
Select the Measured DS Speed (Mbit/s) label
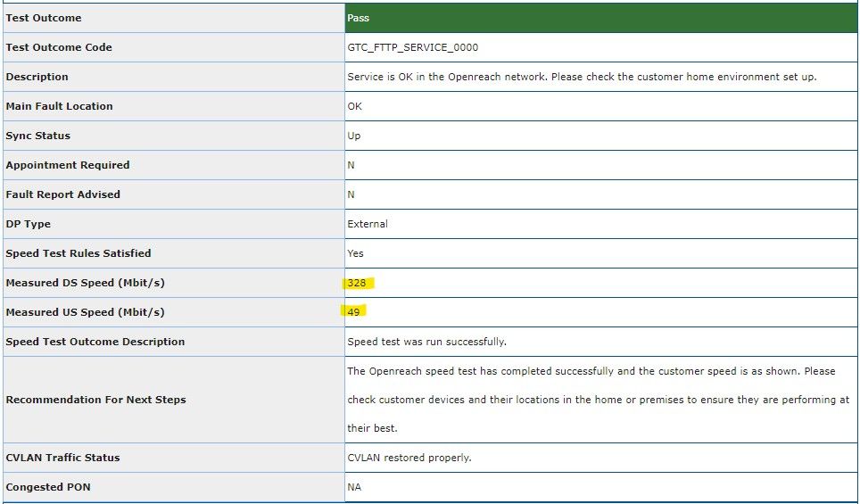click(85, 283)
